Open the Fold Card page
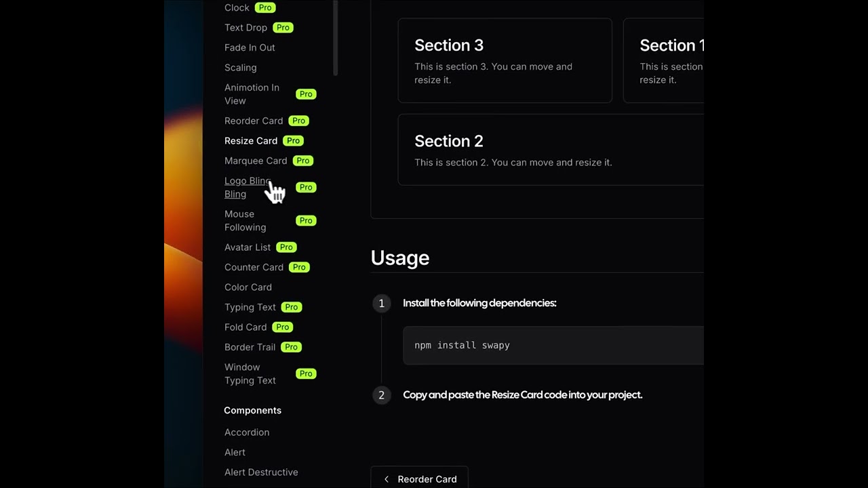Image resolution: width=868 pixels, height=488 pixels. pos(245,327)
